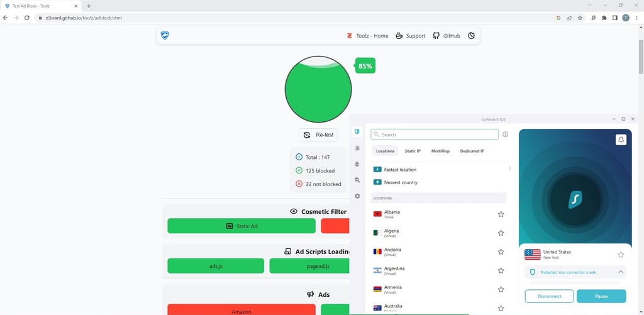644x315 pixels.
Task: Toggle dark mode moon icon on page
Action: pyautogui.click(x=471, y=36)
